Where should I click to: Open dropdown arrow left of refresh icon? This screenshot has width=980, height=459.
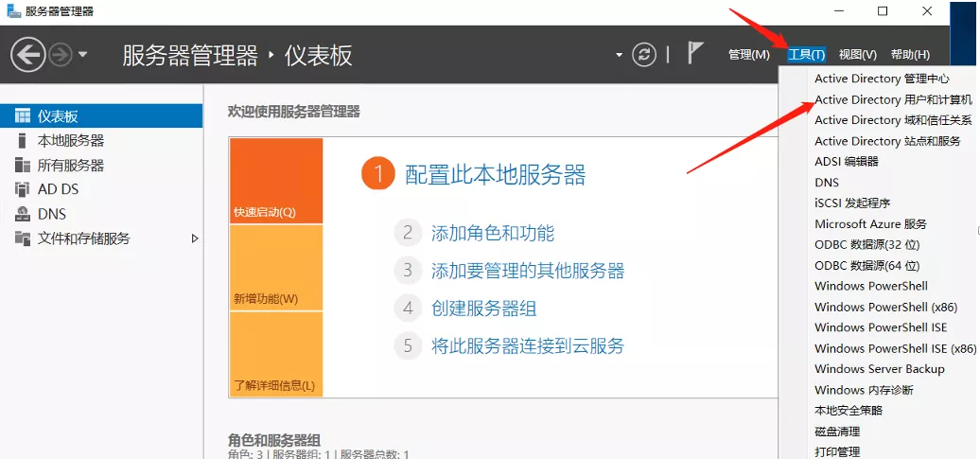[619, 55]
